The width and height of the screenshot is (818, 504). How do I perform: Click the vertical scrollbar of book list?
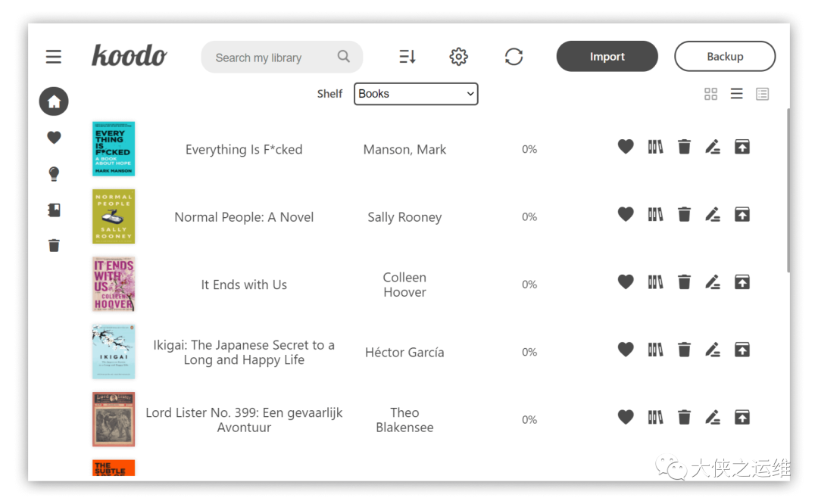click(x=788, y=190)
